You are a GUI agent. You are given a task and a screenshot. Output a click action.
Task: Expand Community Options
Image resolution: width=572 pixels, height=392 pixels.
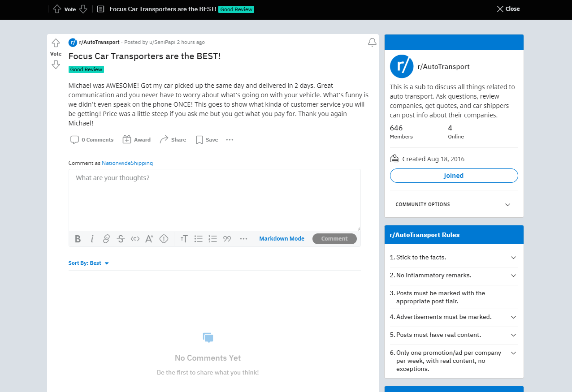[x=454, y=204]
